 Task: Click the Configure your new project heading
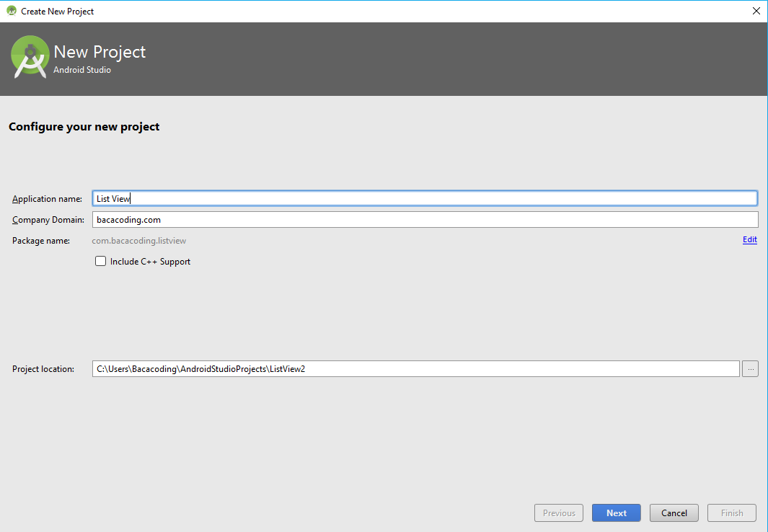click(84, 126)
